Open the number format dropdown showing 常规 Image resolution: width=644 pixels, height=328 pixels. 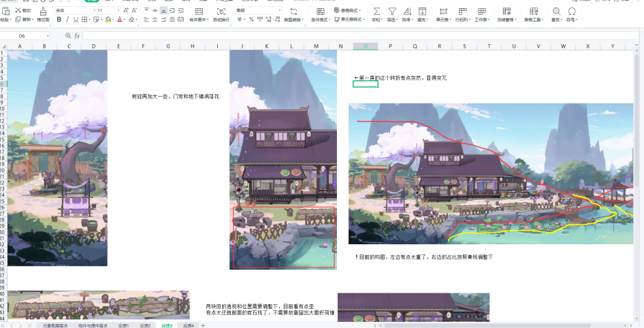coord(259,10)
